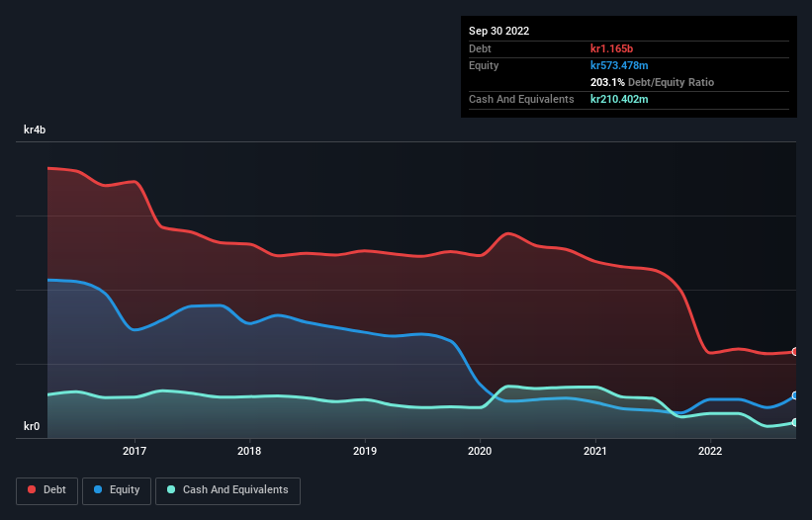This screenshot has height=520, width=812.
Task: Click the Equity label in tooltip
Action: coord(484,65)
